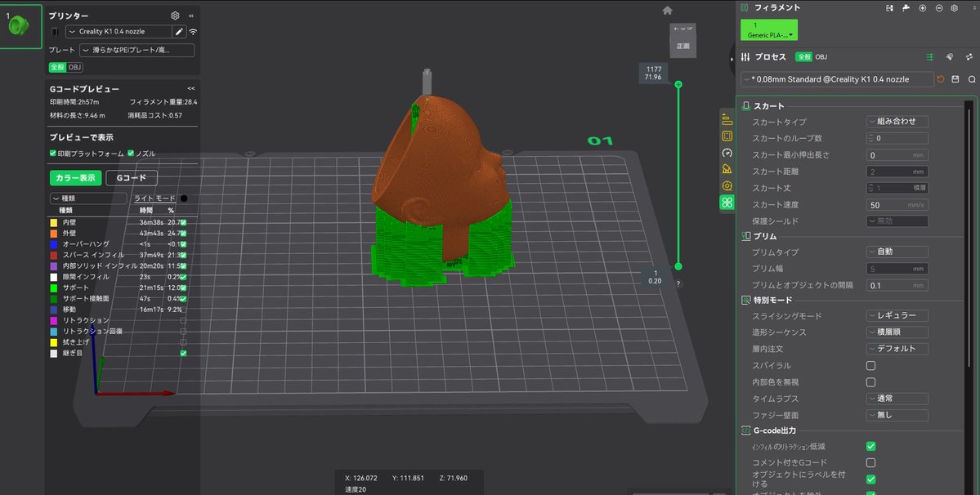This screenshot has width=980, height=495.
Task: Open ブリムタイプ dropdown
Action: pyautogui.click(x=897, y=252)
